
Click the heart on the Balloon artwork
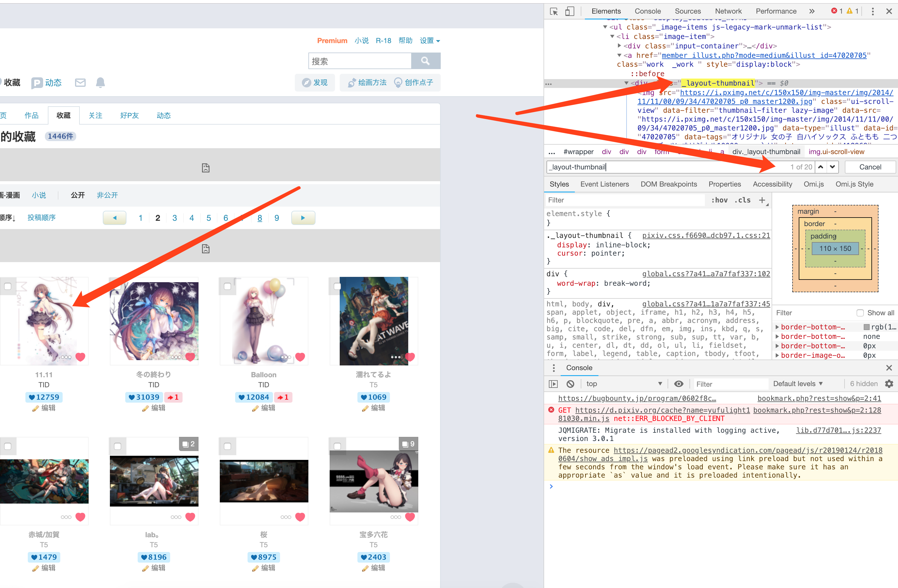click(300, 357)
